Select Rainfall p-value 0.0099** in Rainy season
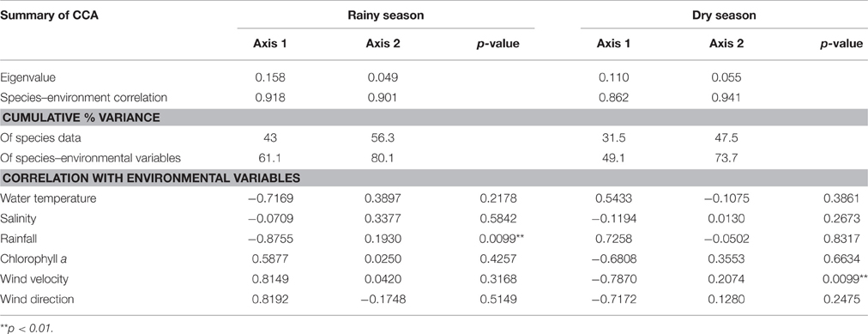 (498, 238)
